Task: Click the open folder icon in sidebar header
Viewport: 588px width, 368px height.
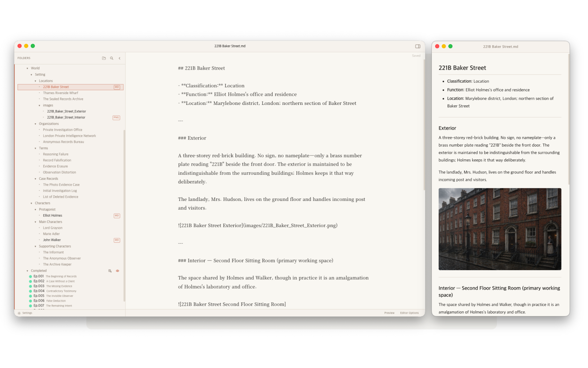Action: tap(104, 58)
